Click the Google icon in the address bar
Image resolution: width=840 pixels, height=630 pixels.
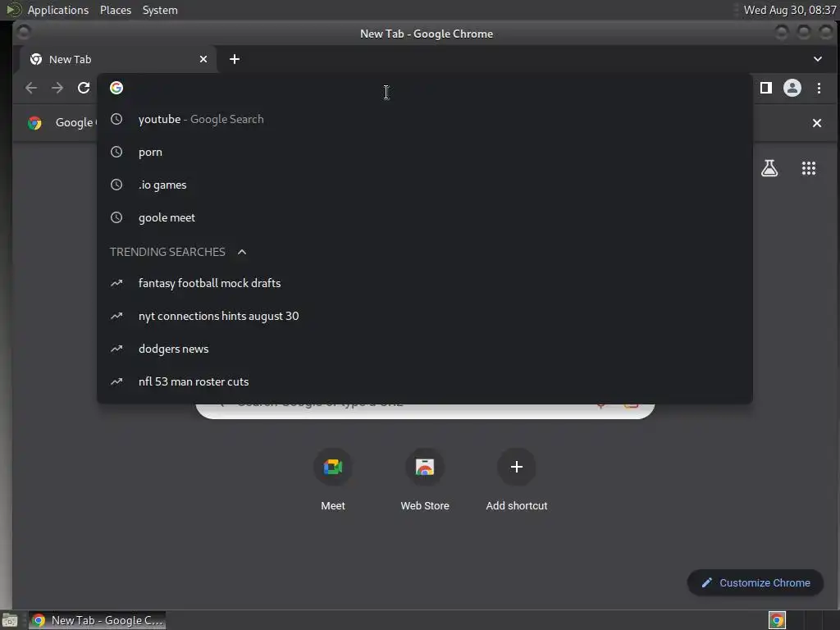tap(116, 88)
